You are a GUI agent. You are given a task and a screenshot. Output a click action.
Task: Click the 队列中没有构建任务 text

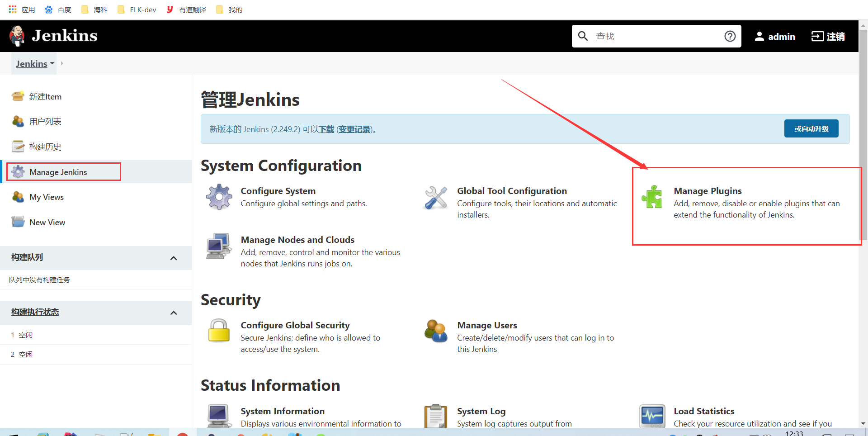pyautogui.click(x=39, y=280)
